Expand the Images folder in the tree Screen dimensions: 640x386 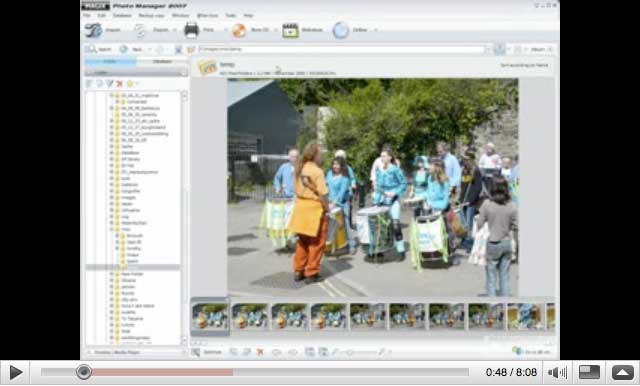[x=111, y=197]
